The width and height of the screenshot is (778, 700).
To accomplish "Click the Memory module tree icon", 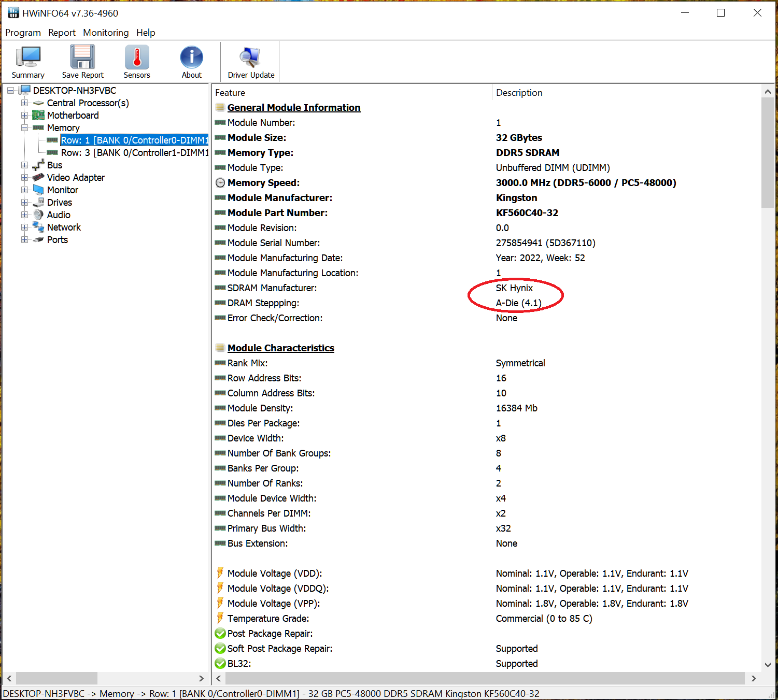I will point(38,127).
